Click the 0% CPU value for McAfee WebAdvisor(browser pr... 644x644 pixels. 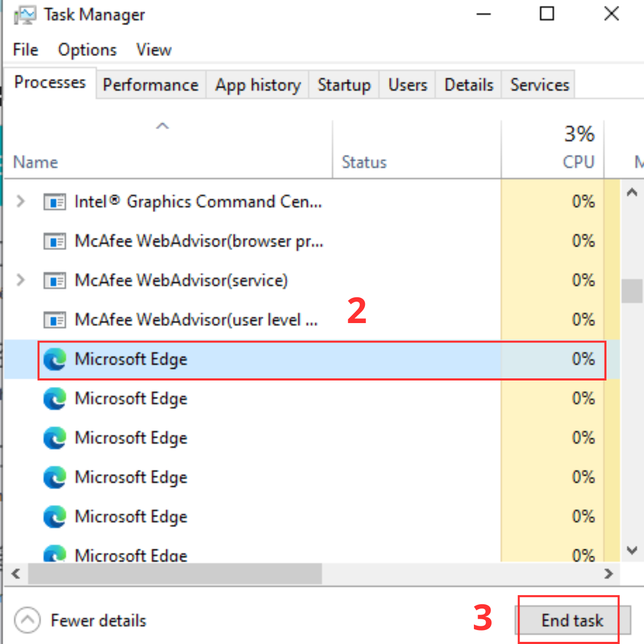tap(583, 241)
